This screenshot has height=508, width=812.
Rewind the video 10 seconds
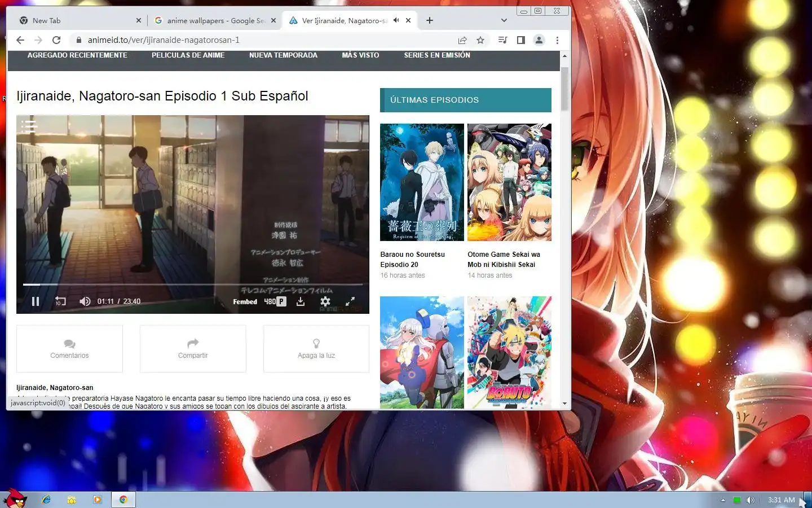pos(60,301)
